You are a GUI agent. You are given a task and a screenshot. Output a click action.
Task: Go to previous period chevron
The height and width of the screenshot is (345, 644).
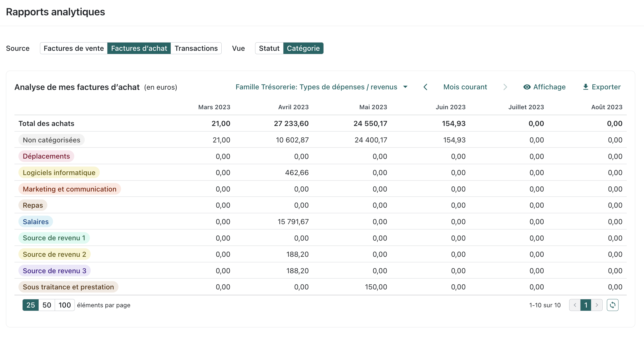tap(425, 87)
